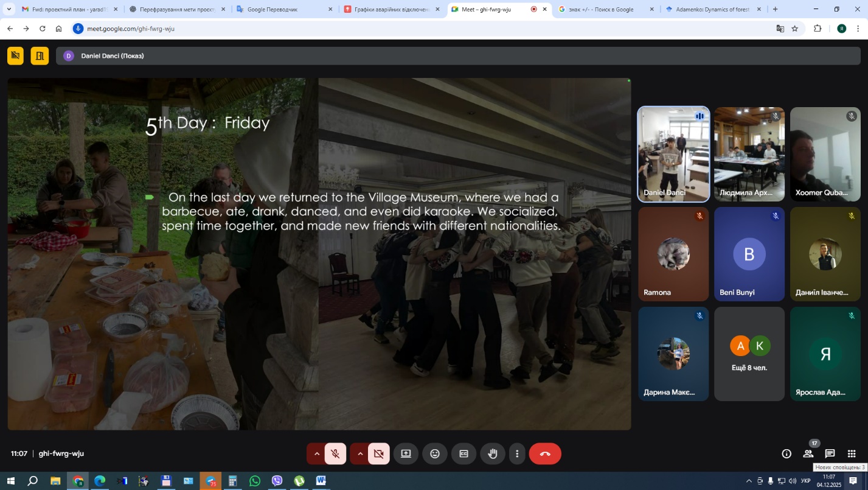
Task: Open the chat messages panel
Action: pyautogui.click(x=830, y=453)
